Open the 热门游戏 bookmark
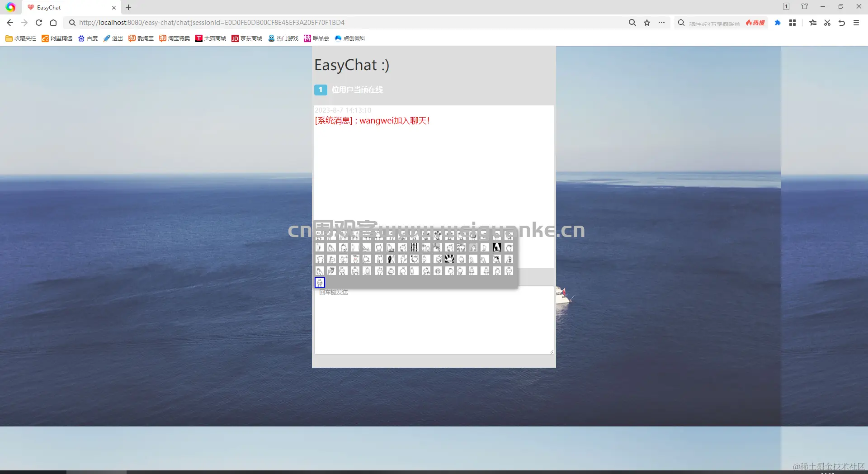Screen dimensions: 868x474 283,38
